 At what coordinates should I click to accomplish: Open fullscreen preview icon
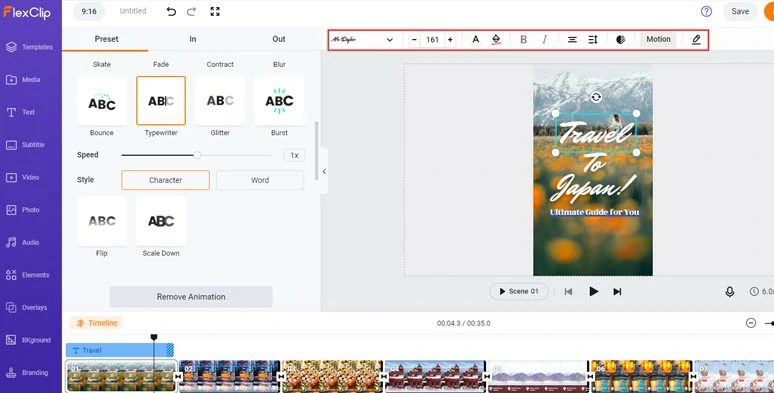click(x=215, y=11)
